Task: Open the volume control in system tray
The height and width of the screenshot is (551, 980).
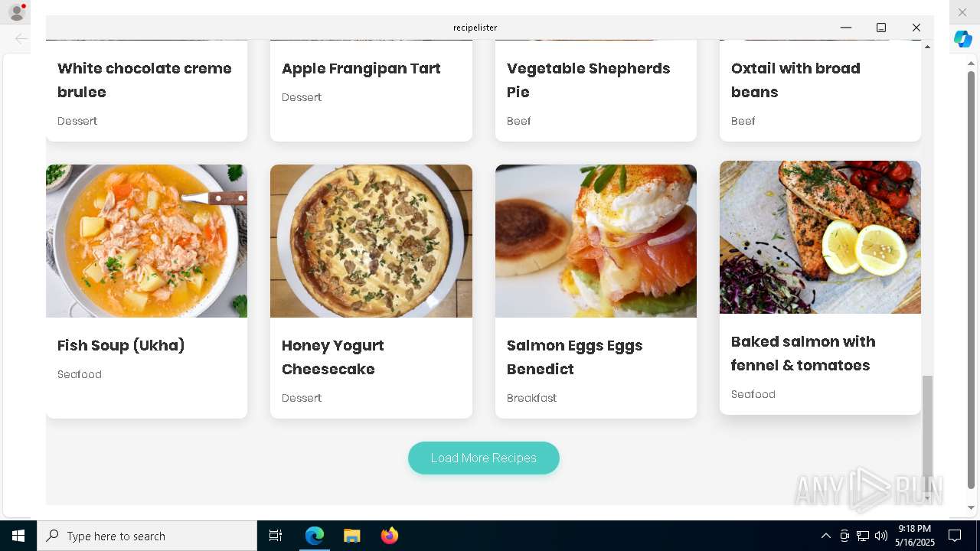Action: (x=881, y=536)
